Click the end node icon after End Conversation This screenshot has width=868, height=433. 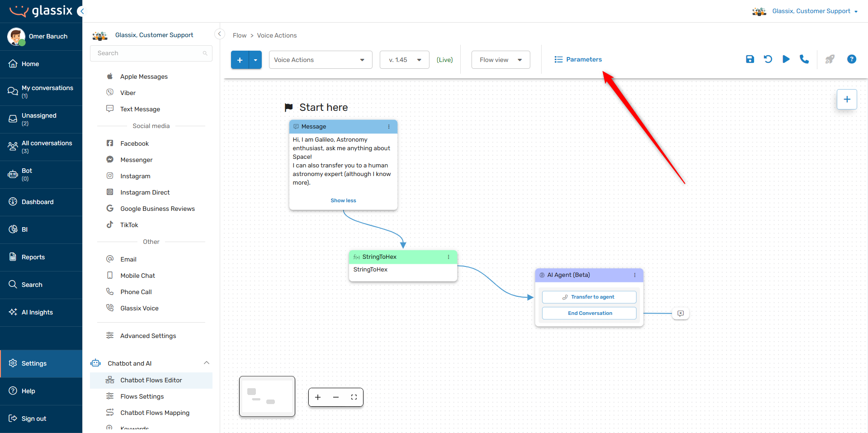coord(681,313)
